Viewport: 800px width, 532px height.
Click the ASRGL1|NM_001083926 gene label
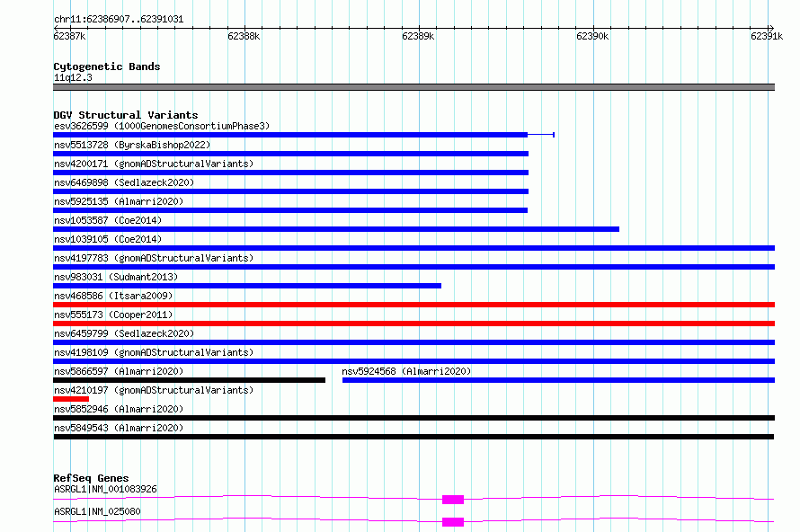(105, 489)
